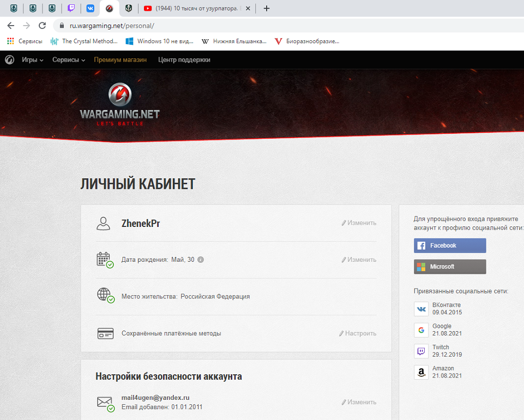Open the Премиум магазин menu item
The width and height of the screenshot is (524, 420).
coord(120,60)
